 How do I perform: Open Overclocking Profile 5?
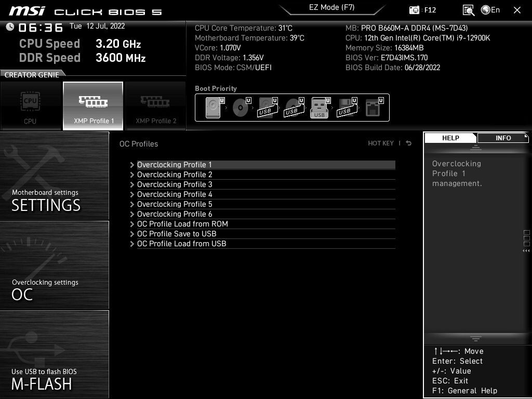[x=266, y=204]
